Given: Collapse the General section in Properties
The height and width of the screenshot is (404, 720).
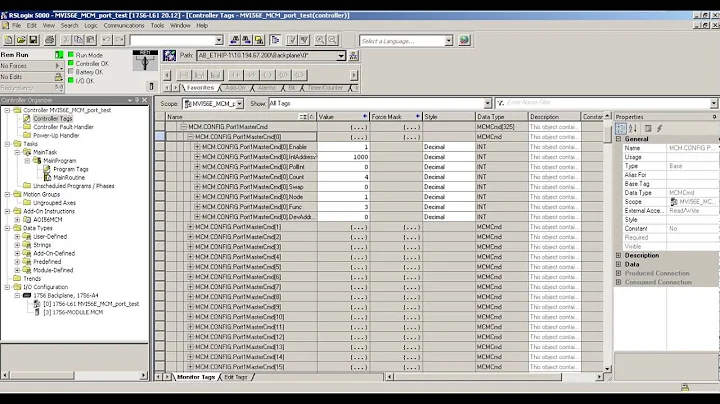Looking at the screenshot, I should tap(619, 139).
